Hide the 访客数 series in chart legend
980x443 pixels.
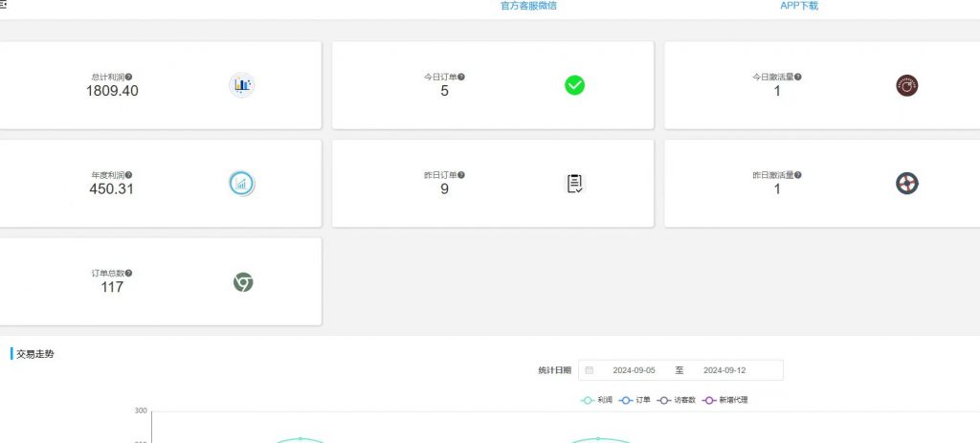point(676,400)
